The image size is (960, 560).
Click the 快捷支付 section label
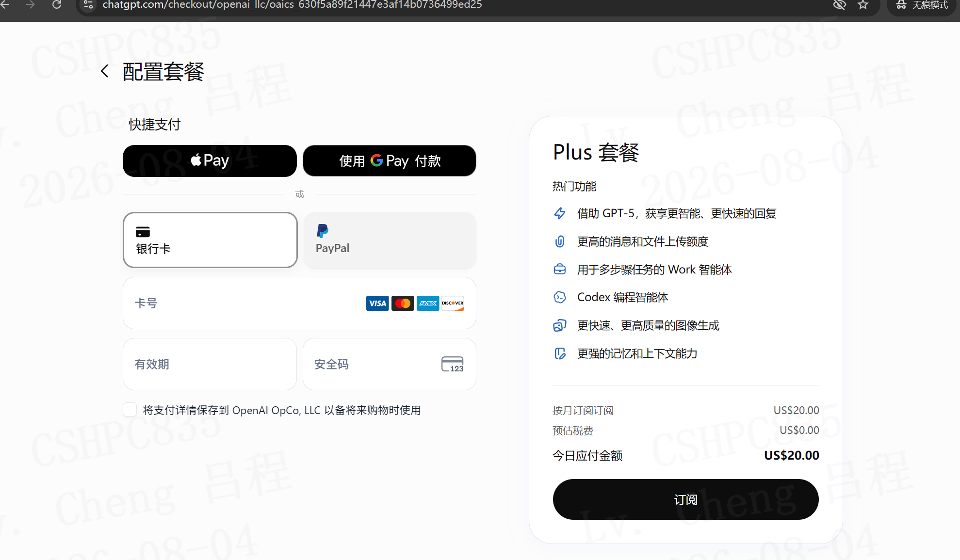coord(154,125)
